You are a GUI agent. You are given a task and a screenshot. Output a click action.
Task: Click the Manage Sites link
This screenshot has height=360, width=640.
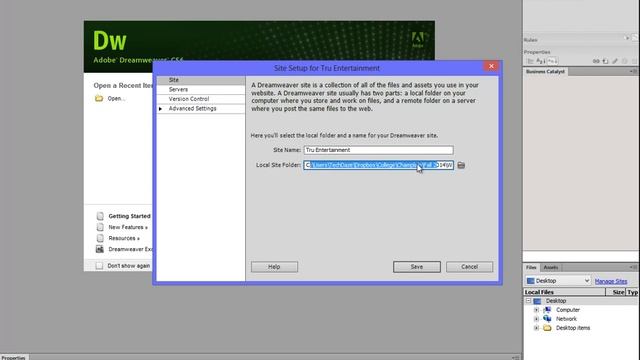tap(611, 281)
